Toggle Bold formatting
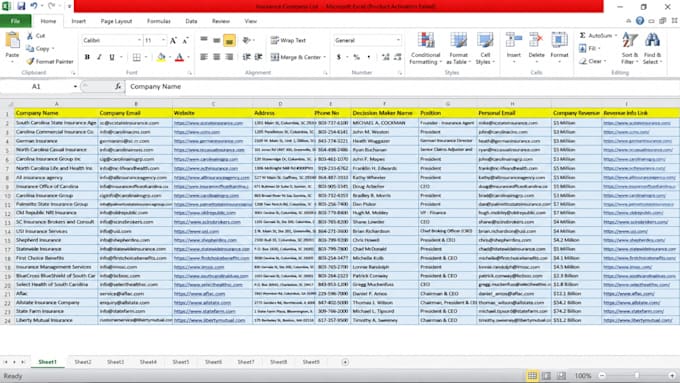The image size is (680, 383). (87, 57)
